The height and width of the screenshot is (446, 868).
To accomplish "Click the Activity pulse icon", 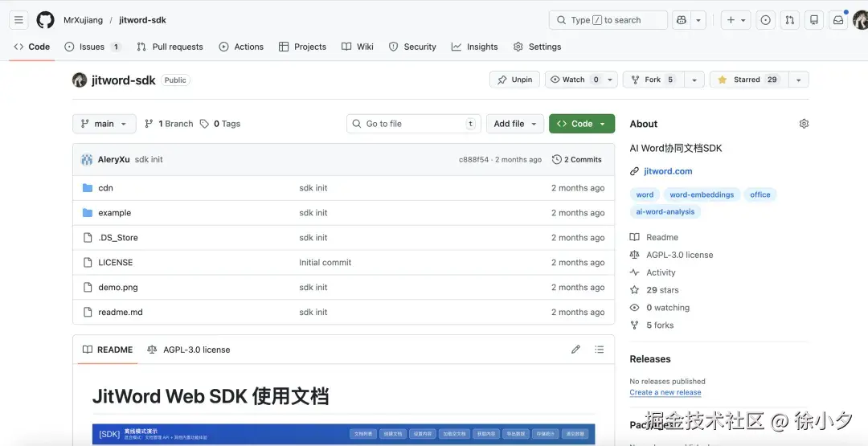I will (x=634, y=272).
